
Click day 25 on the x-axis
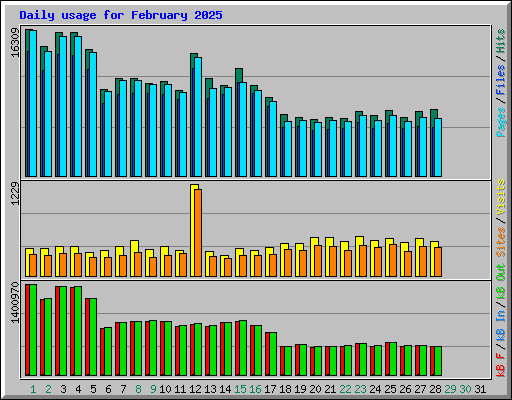coord(390,389)
